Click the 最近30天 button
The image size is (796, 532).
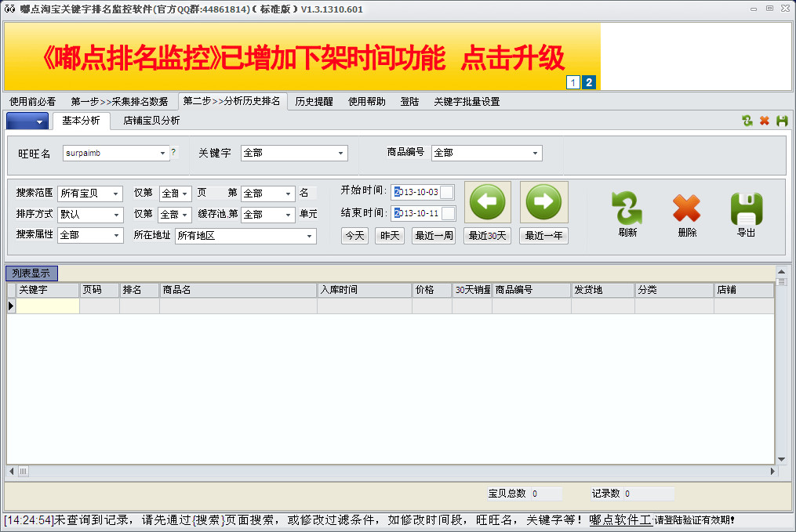[487, 236]
